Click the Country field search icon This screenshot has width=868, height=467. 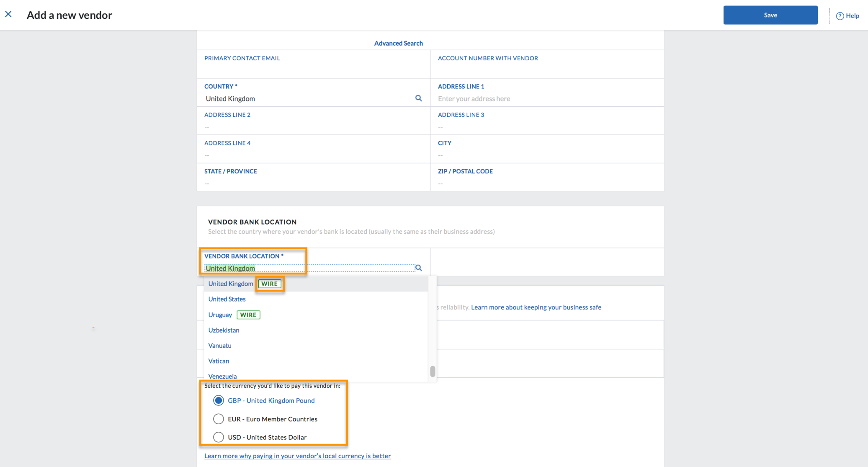pyautogui.click(x=418, y=98)
